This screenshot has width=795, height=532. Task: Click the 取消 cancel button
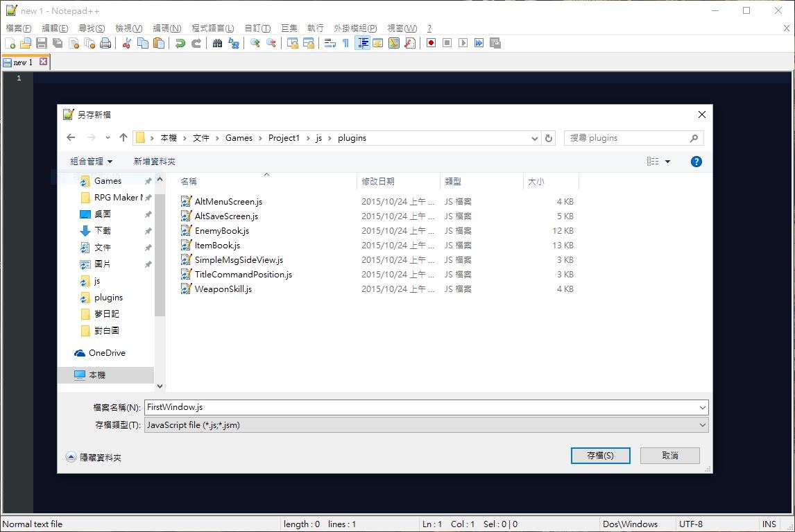(669, 456)
